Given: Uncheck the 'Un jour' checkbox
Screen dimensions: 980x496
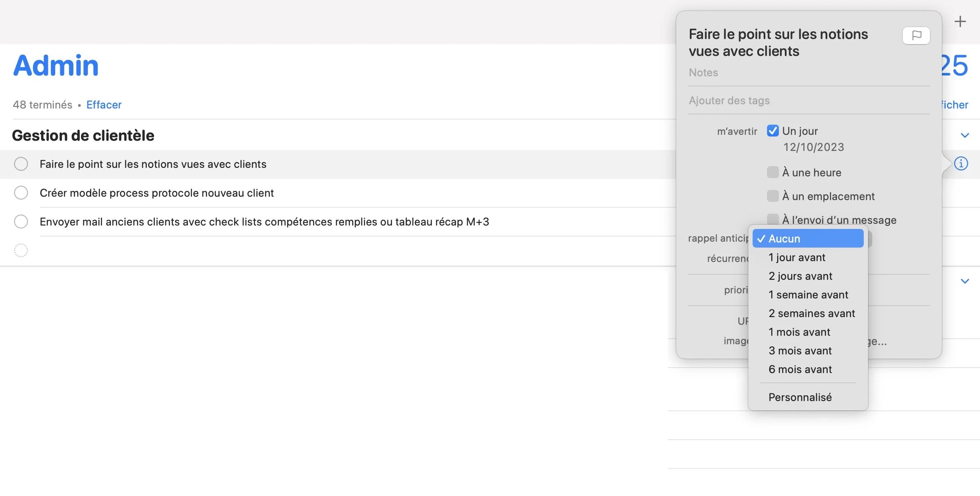Looking at the screenshot, I should (x=773, y=131).
